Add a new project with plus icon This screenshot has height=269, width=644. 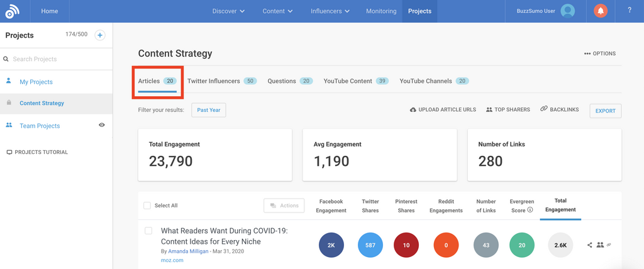[99, 35]
